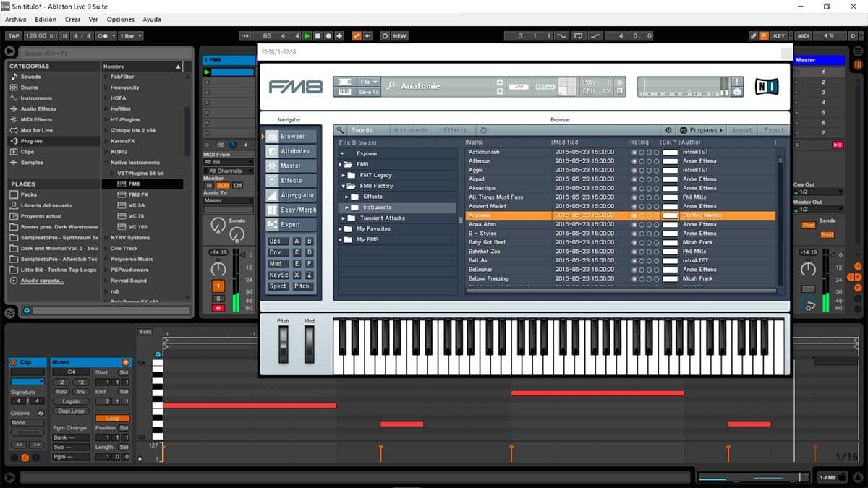Toggle the Follow playback arrow button
This screenshot has width=868, height=488.
click(x=244, y=35)
